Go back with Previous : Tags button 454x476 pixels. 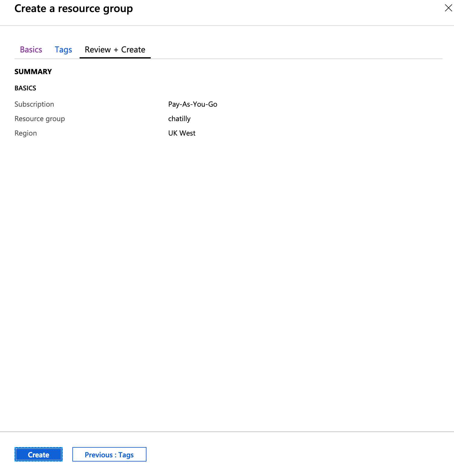click(109, 455)
